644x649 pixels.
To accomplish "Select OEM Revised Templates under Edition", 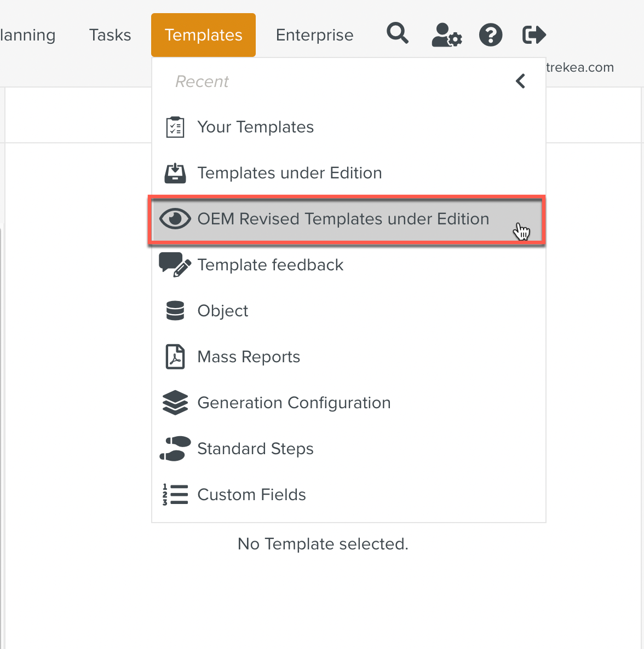I will [343, 219].
